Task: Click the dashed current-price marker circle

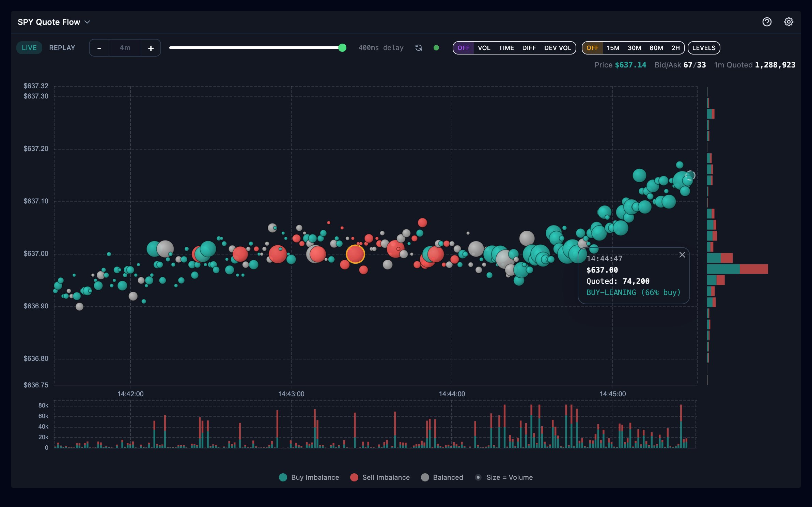Action: (x=690, y=175)
